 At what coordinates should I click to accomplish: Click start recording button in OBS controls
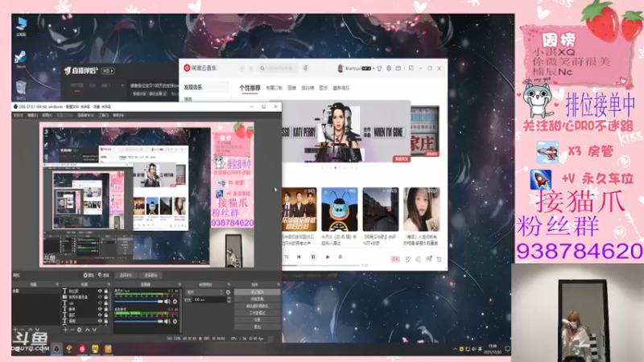pyautogui.click(x=257, y=299)
